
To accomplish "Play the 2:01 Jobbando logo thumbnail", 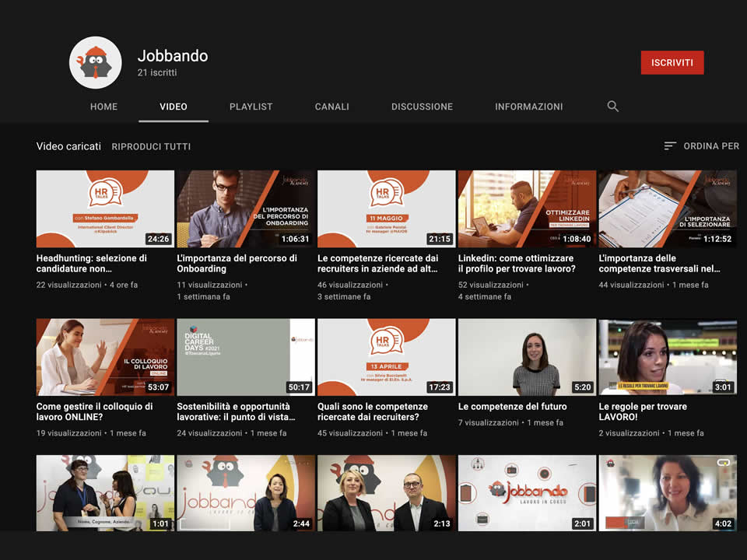I will pos(527,493).
